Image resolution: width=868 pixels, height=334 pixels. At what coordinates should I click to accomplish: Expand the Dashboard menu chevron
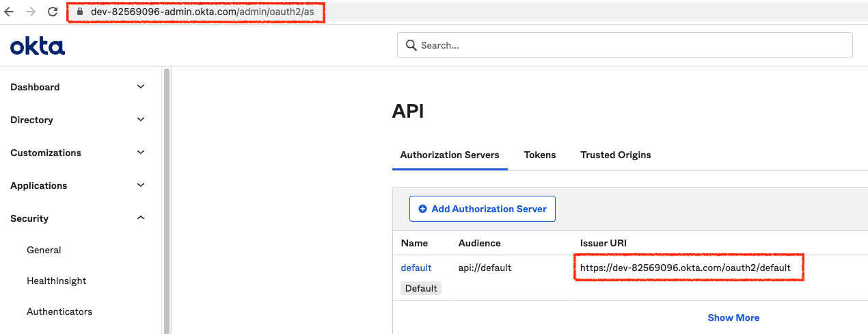[x=141, y=87]
